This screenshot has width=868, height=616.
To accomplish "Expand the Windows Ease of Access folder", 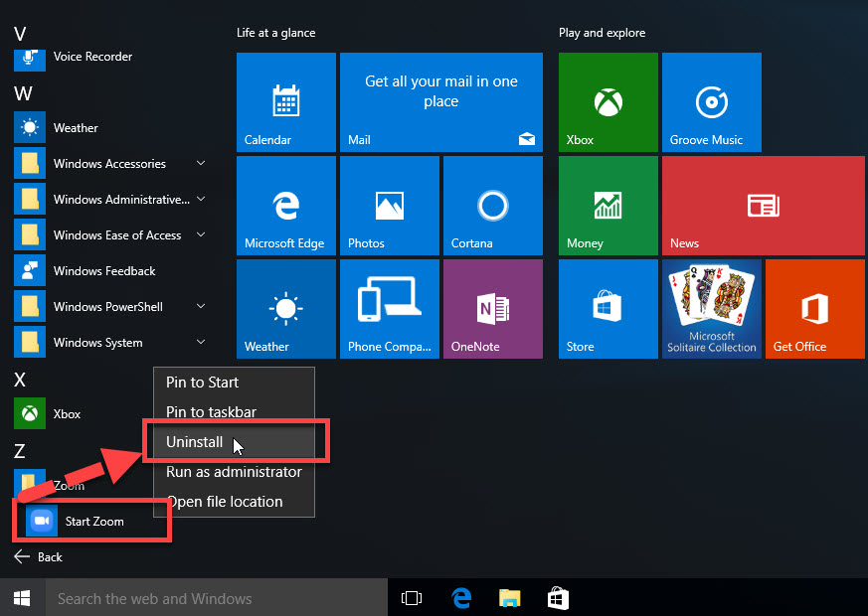I will [x=110, y=235].
